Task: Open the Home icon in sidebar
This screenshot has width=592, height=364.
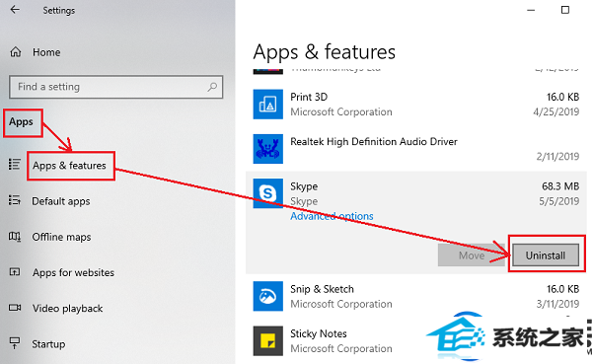Action: click(16, 52)
